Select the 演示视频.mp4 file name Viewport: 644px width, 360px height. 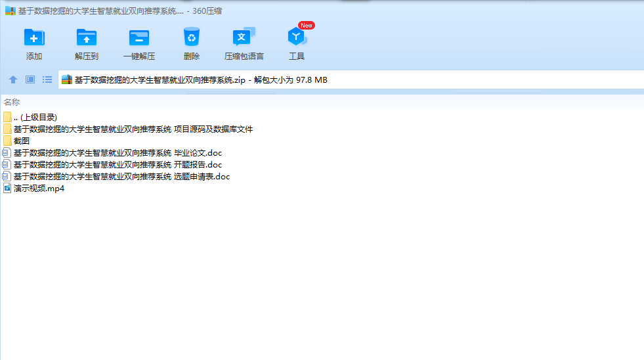click(39, 189)
